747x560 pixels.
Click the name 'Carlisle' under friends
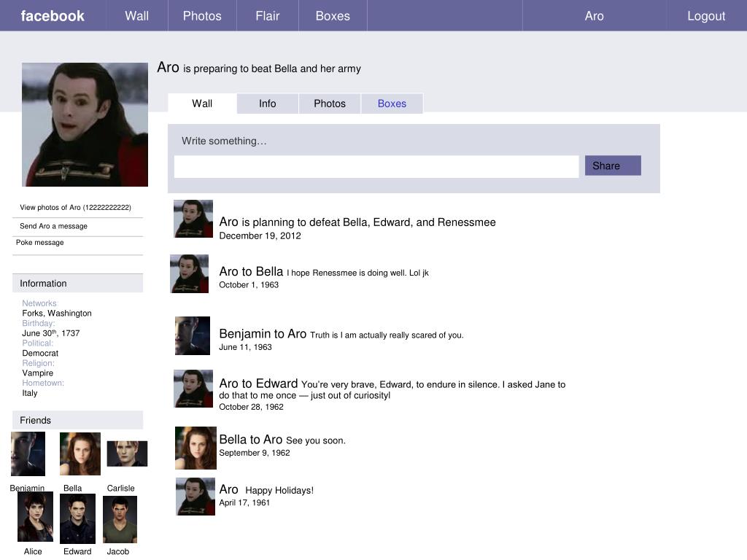click(x=120, y=488)
